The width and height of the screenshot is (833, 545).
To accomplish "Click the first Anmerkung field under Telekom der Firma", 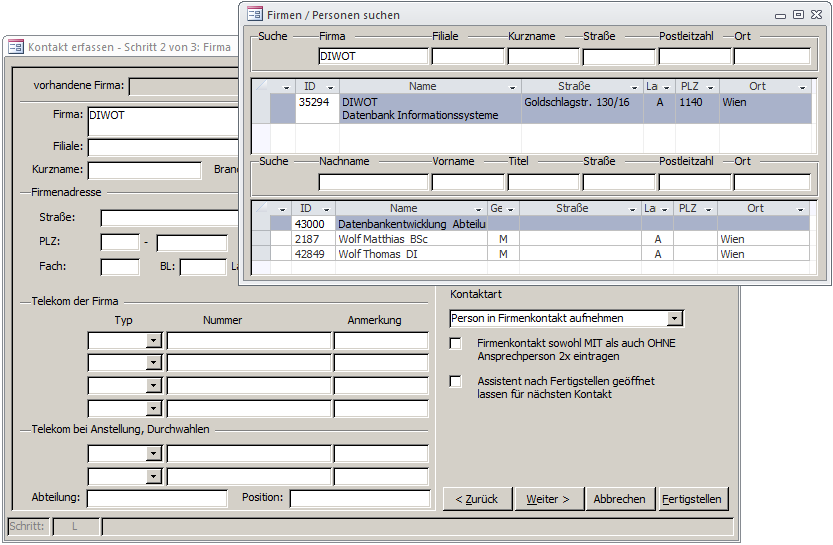I will 381,340.
